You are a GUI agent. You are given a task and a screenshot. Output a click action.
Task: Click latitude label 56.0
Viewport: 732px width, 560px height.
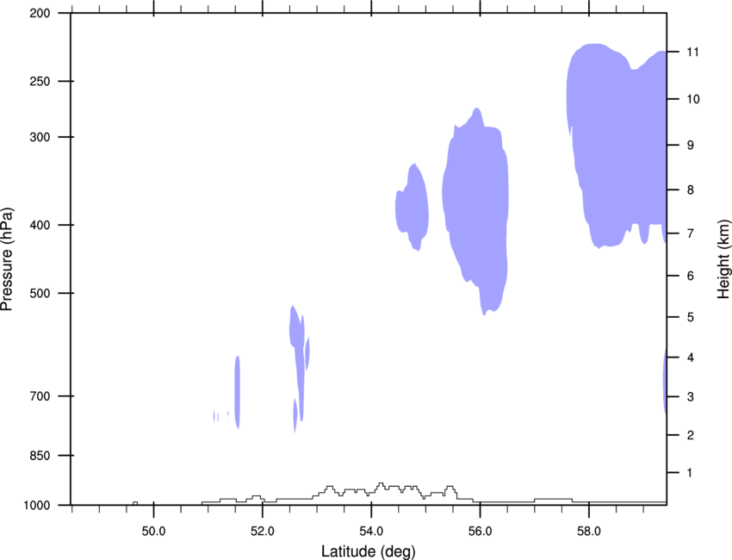click(480, 532)
